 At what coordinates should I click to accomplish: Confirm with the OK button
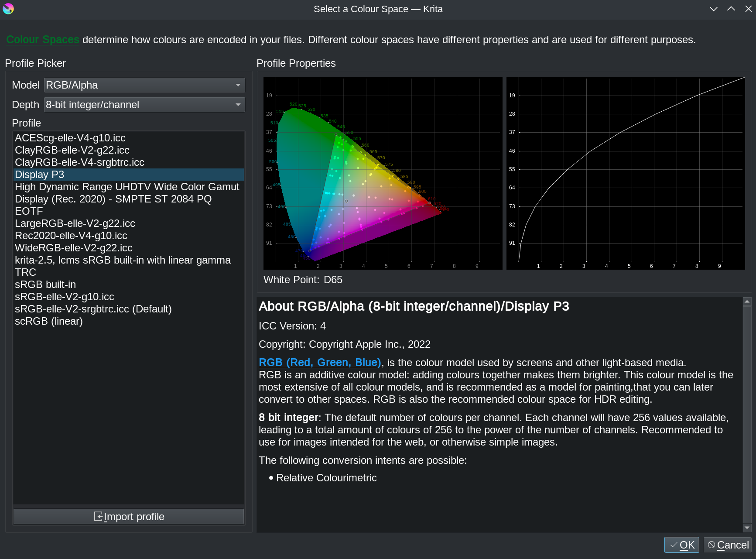pos(682,545)
